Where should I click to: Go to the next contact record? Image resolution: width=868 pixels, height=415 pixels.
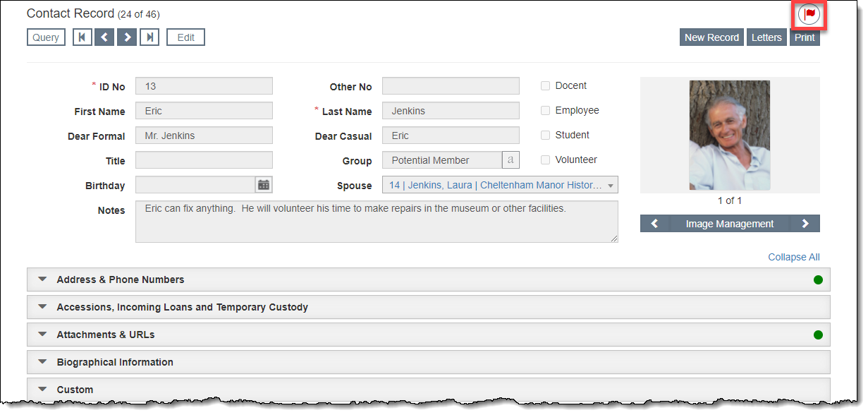click(x=127, y=37)
